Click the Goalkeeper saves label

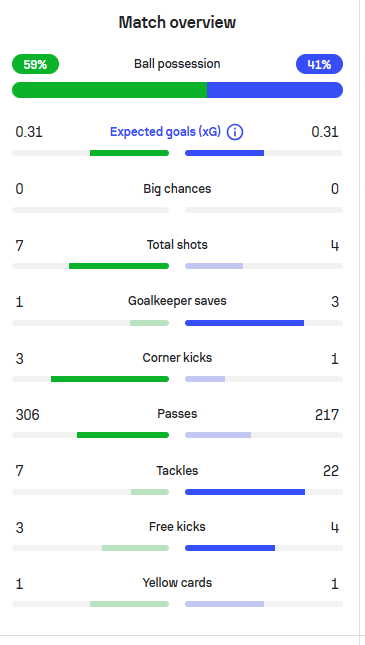(x=177, y=301)
